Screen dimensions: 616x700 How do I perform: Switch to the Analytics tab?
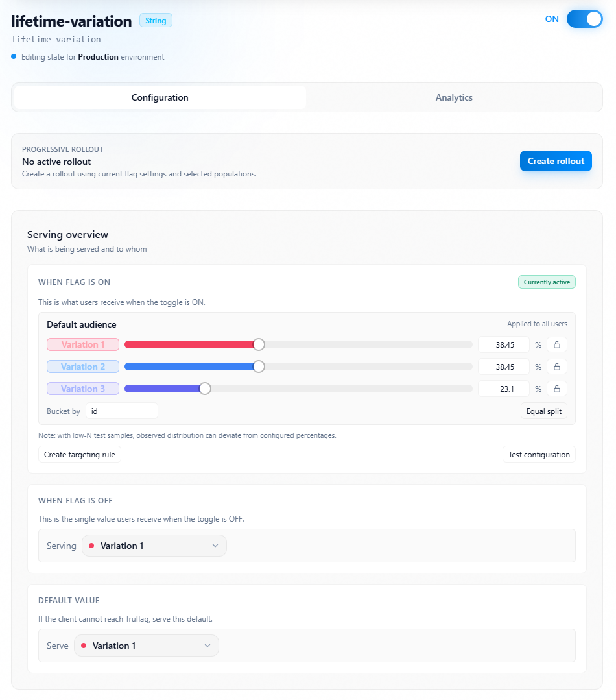click(454, 97)
